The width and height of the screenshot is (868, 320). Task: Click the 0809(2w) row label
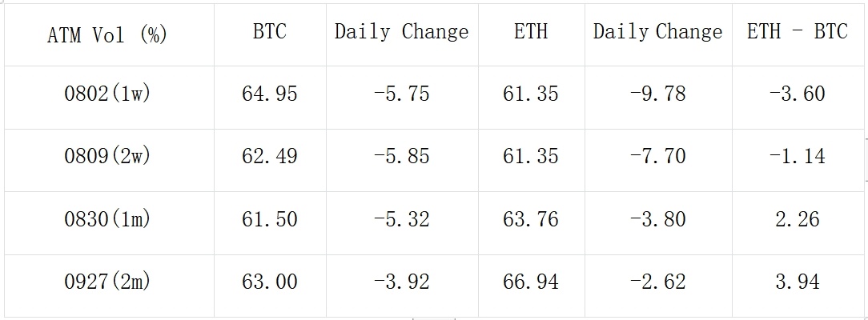click(x=107, y=156)
